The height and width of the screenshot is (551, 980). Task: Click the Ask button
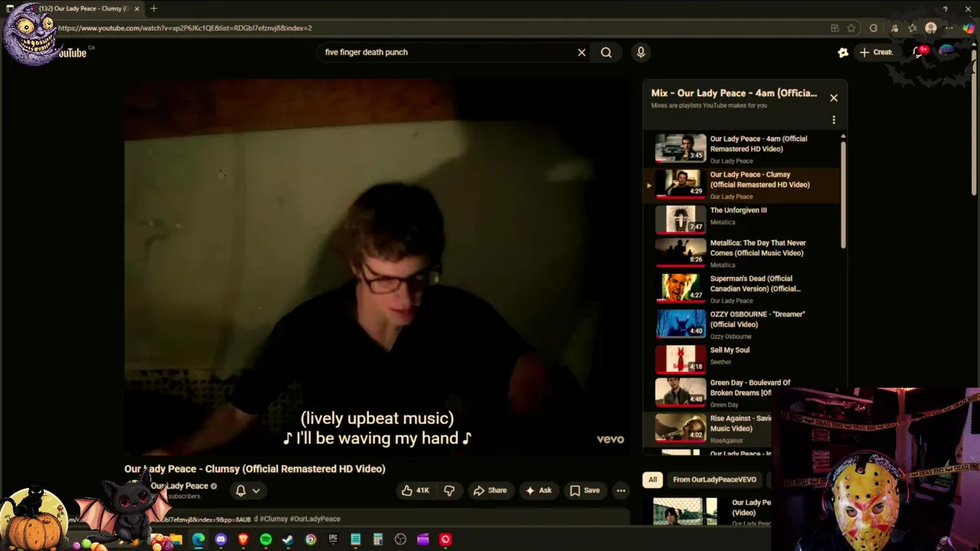[x=537, y=491]
